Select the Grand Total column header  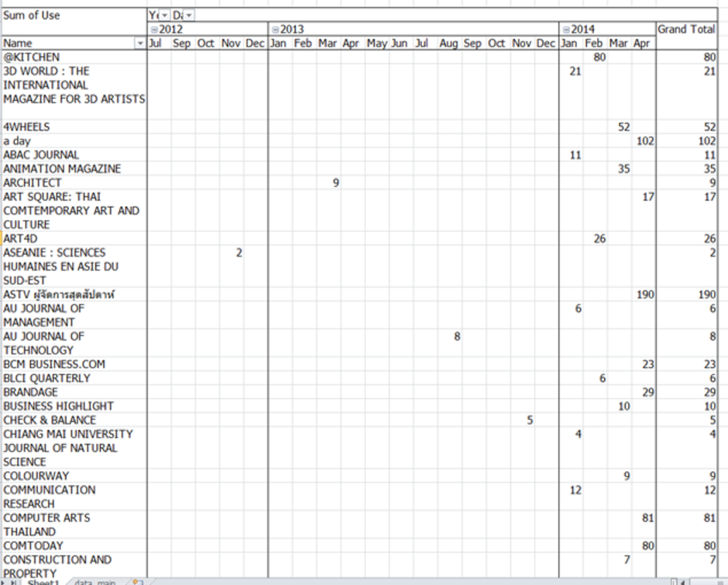686,29
